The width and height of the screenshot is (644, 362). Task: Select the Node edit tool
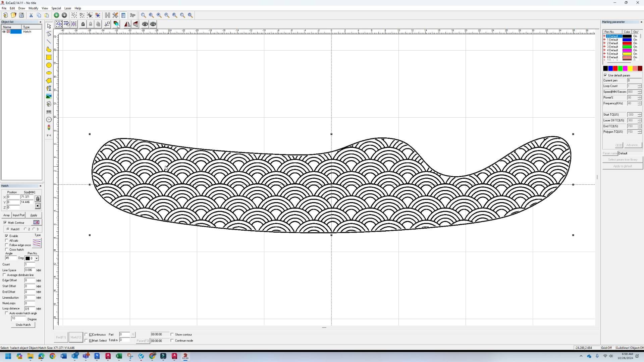[49, 34]
